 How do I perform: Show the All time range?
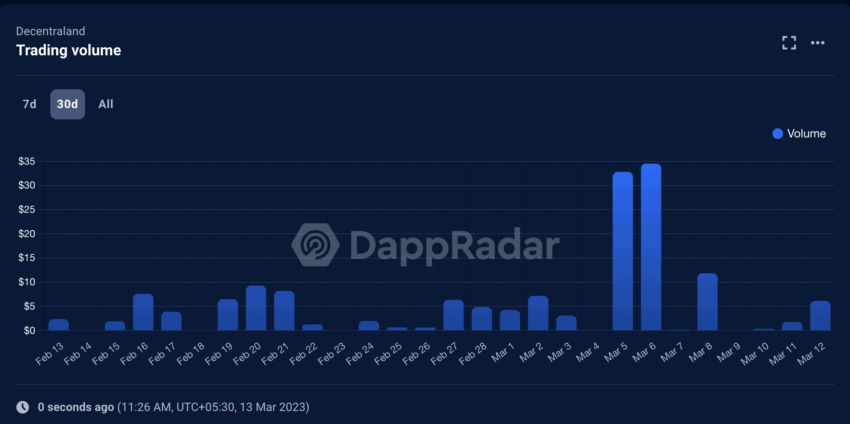[106, 104]
